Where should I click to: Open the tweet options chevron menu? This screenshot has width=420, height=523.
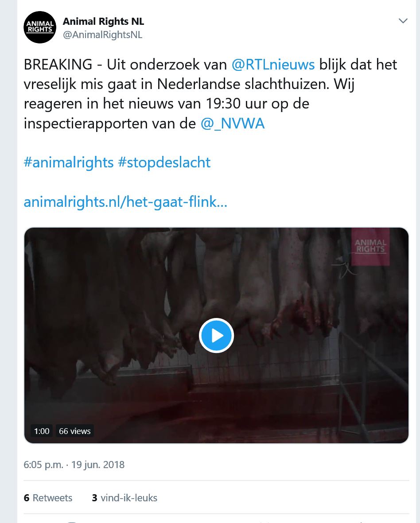click(403, 21)
